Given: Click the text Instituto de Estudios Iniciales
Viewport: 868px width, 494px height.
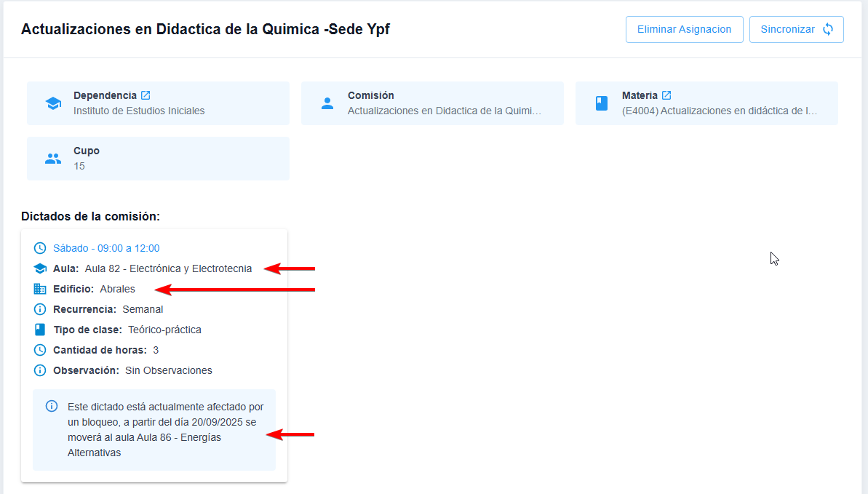Looking at the screenshot, I should point(139,111).
